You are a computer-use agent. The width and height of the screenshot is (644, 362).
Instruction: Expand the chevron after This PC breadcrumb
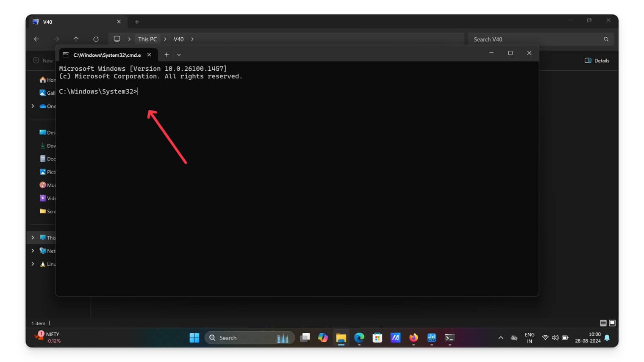point(165,39)
